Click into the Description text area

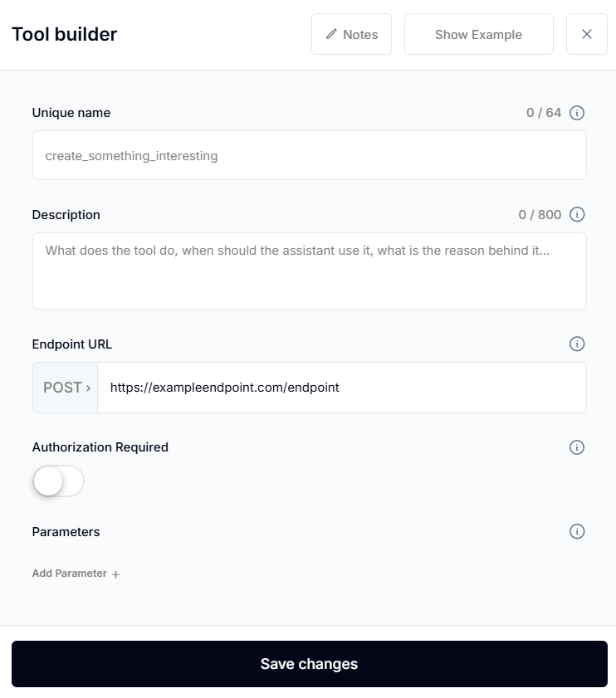tap(310, 271)
